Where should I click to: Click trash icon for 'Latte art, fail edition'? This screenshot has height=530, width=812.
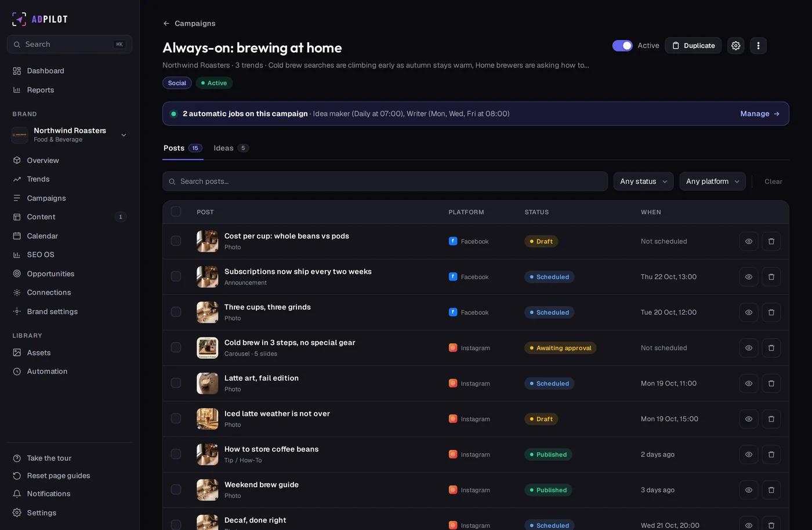point(771,383)
